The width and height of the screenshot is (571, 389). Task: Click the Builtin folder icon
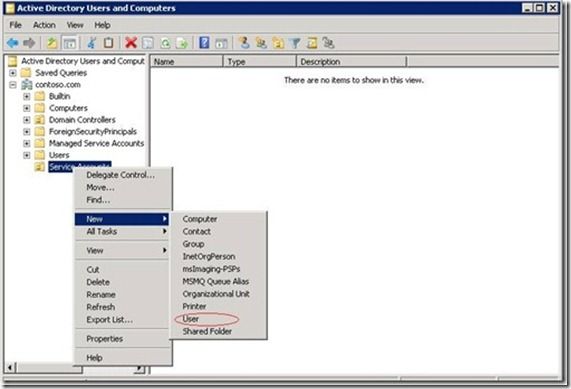click(40, 96)
